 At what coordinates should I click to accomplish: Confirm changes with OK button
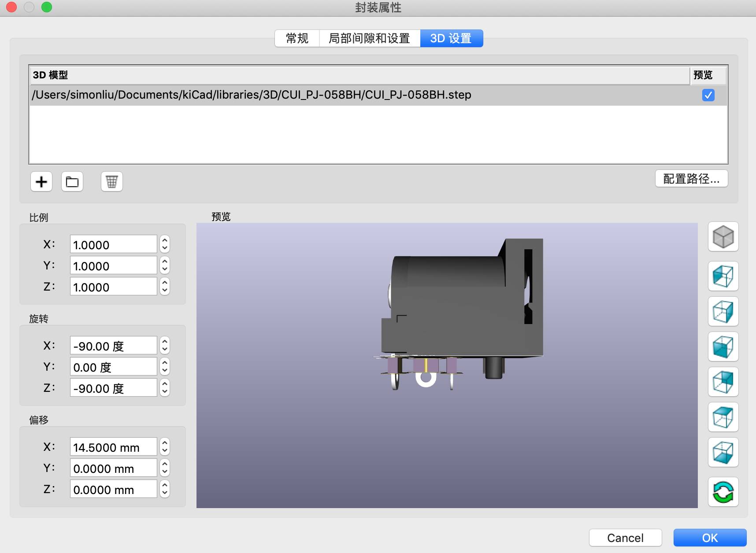point(710,538)
